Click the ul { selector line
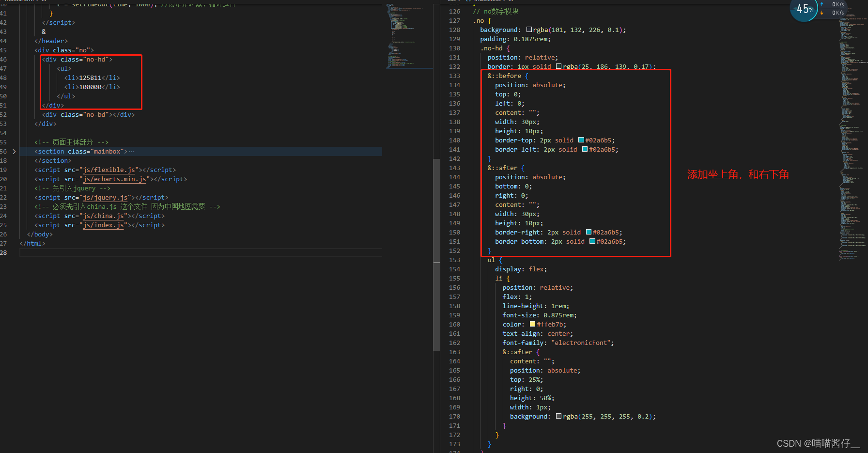This screenshot has height=453, width=868. 495,260
